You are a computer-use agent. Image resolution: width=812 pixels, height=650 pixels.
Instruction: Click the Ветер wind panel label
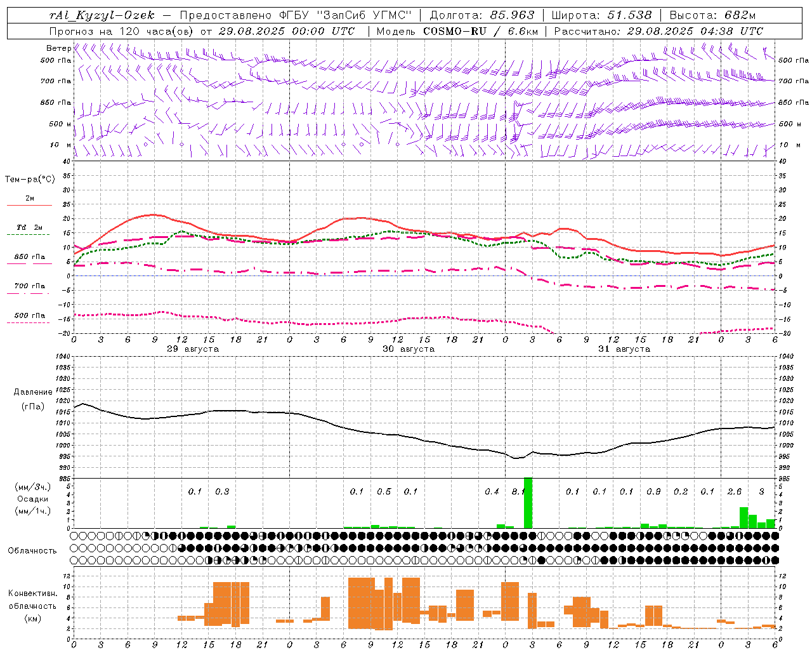coord(58,48)
